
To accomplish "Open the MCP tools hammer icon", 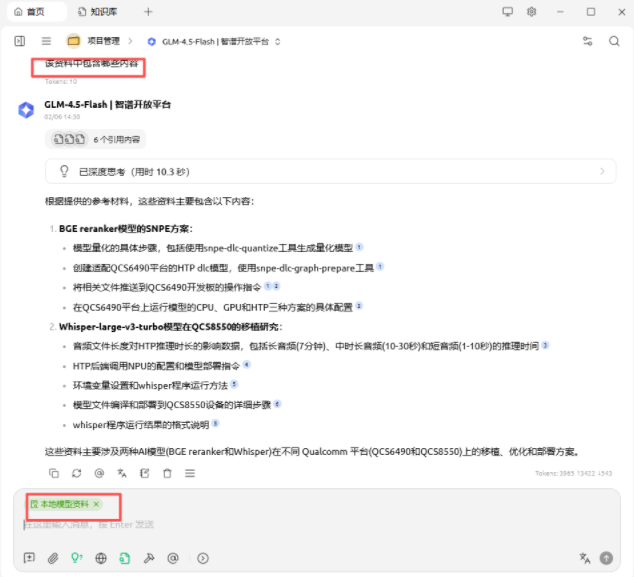I will tap(149, 558).
